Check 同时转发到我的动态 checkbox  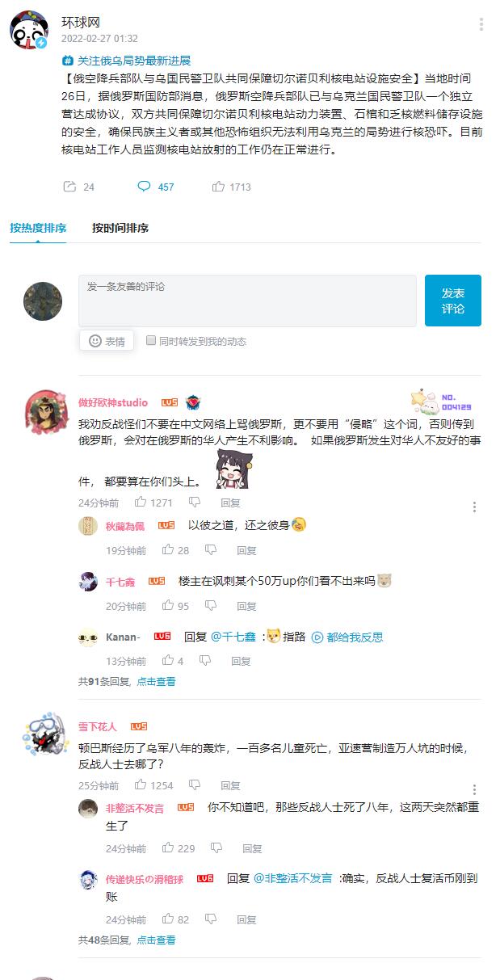pyautogui.click(x=151, y=341)
